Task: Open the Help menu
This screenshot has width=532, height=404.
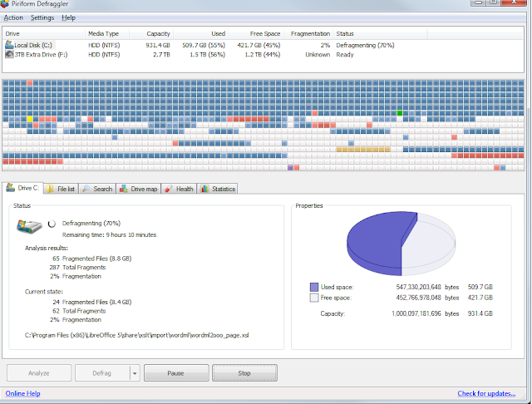Action: (68, 17)
